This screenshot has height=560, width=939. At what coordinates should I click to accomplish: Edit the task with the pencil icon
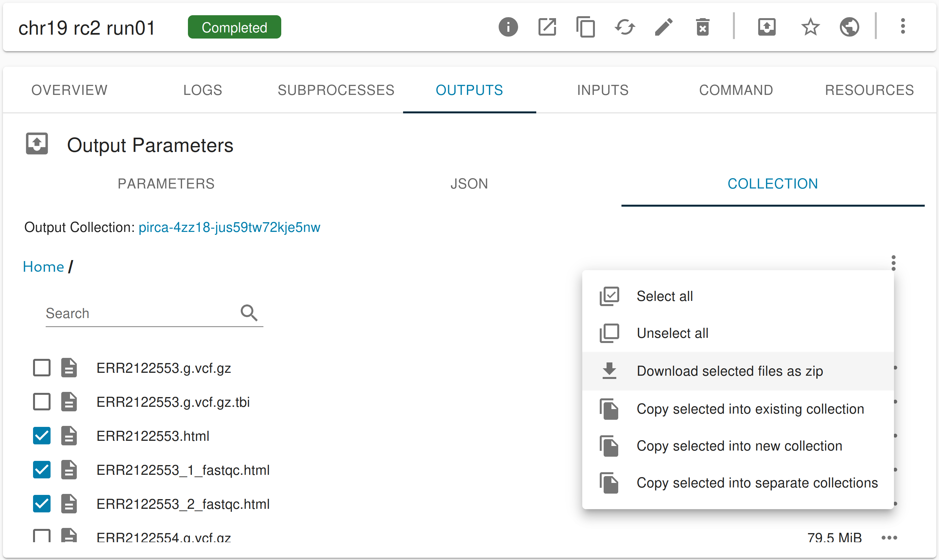663,27
